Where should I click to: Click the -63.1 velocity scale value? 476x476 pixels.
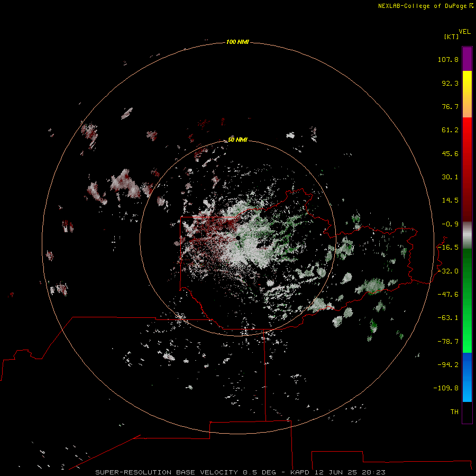[448, 318]
